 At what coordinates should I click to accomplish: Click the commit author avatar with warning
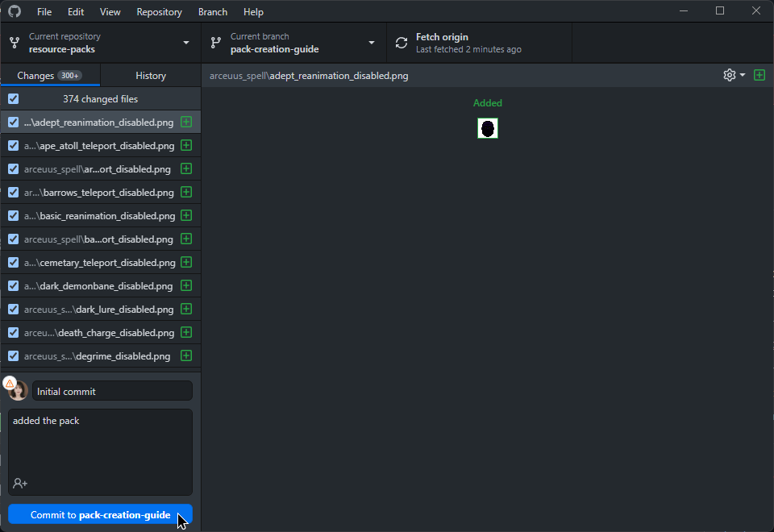pyautogui.click(x=17, y=390)
